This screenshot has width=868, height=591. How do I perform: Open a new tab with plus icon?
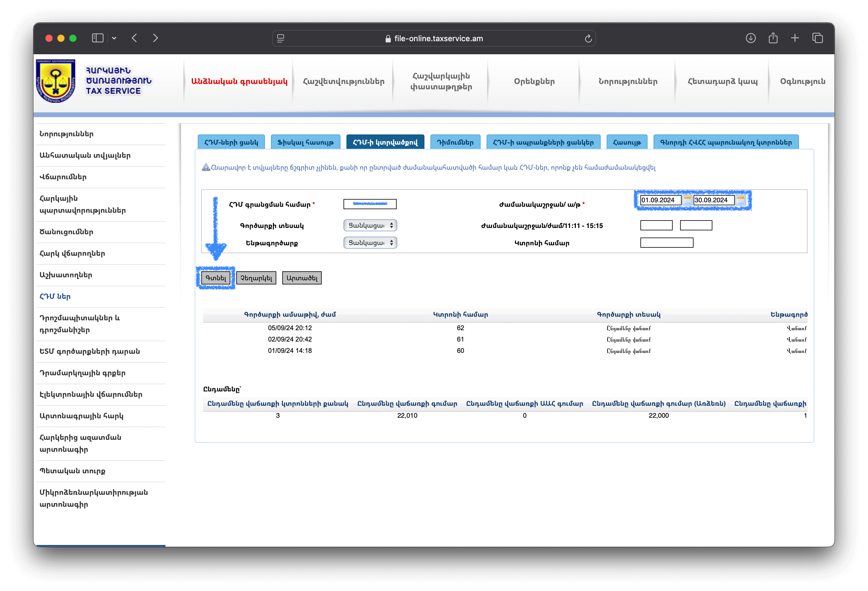795,38
